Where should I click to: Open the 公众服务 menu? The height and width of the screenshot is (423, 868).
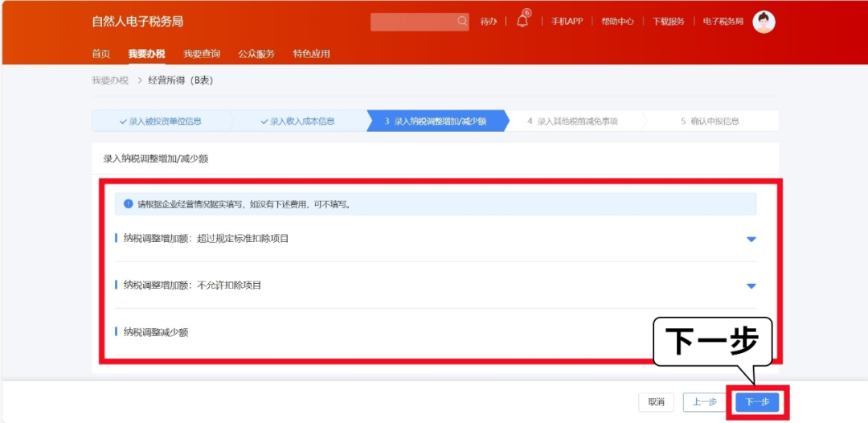[x=256, y=54]
